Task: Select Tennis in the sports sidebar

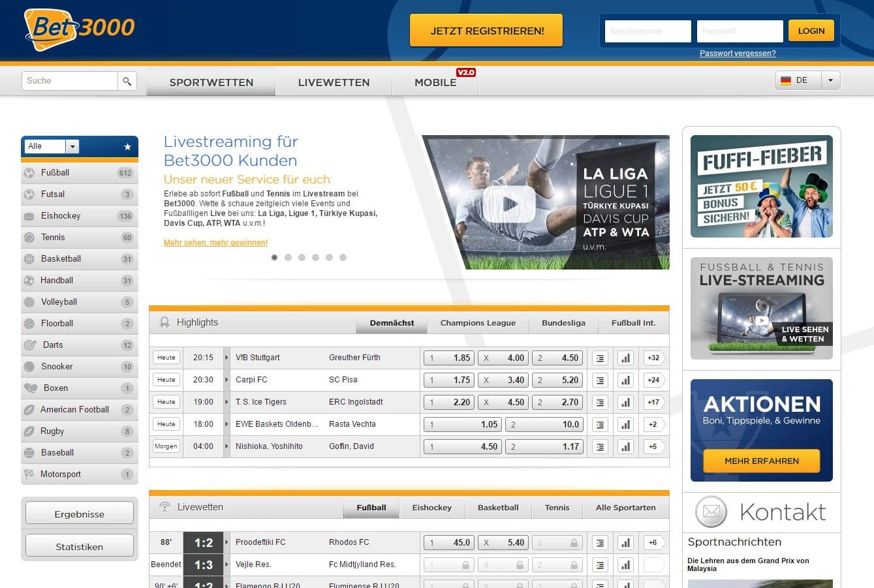Action: (80, 238)
